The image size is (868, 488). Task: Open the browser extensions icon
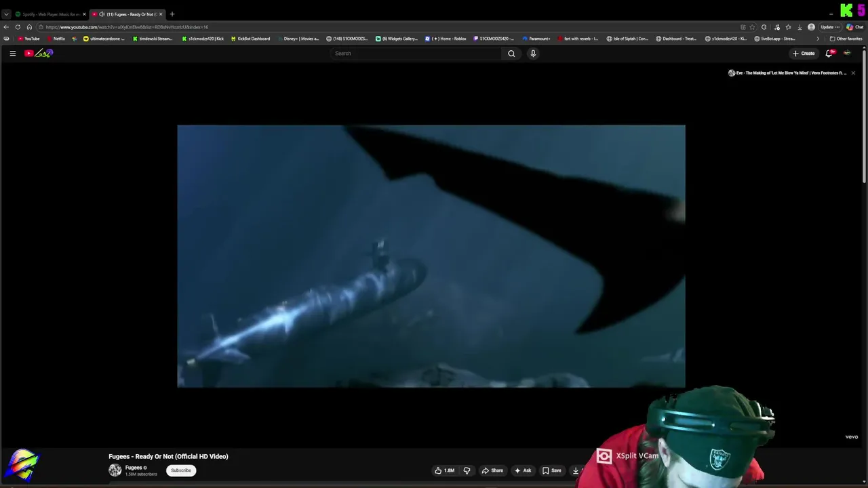pyautogui.click(x=764, y=27)
